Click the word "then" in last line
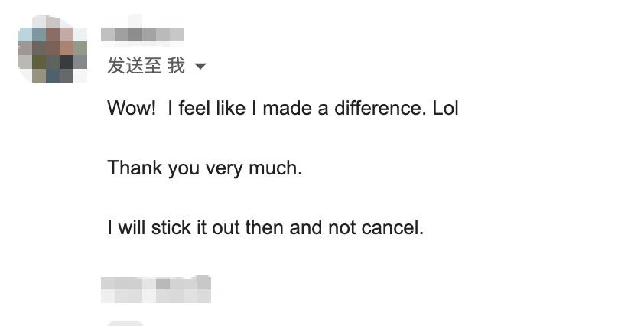This screenshot has width=644, height=326. click(x=264, y=227)
